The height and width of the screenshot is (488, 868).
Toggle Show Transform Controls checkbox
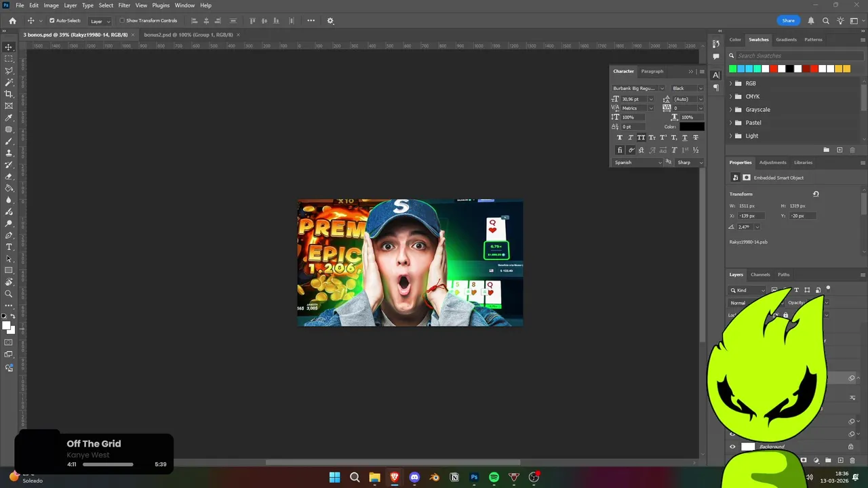122,20
